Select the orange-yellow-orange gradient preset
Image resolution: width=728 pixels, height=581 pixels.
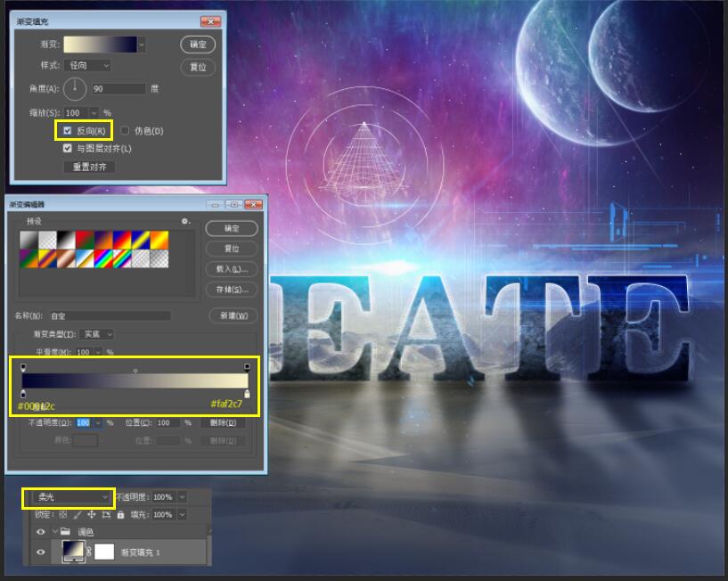159,240
